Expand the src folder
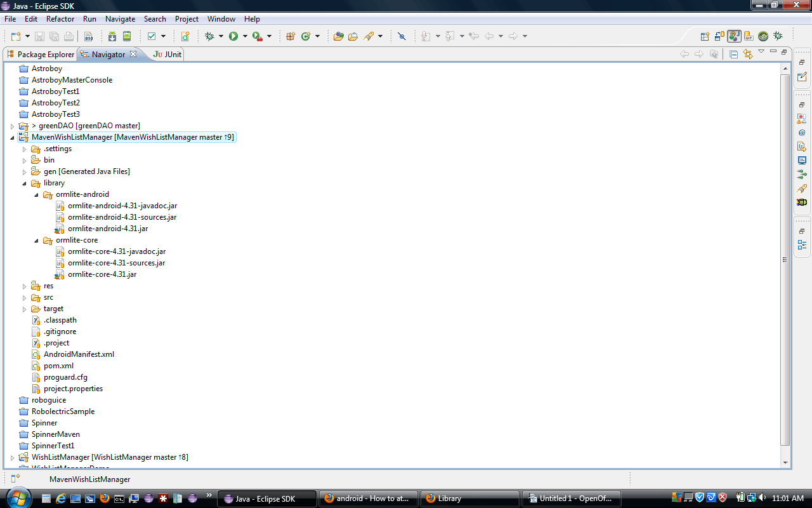The width and height of the screenshot is (812, 508). pos(24,297)
